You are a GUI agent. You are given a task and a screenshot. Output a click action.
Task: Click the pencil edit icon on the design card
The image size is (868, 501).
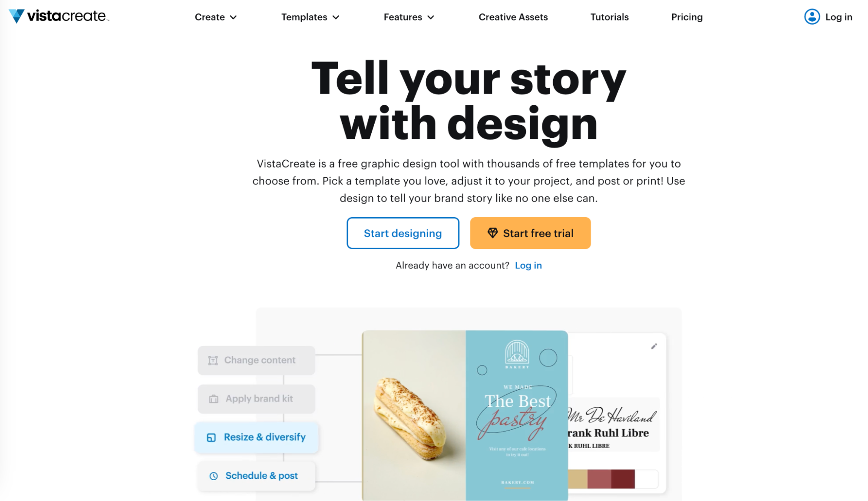[x=654, y=346]
